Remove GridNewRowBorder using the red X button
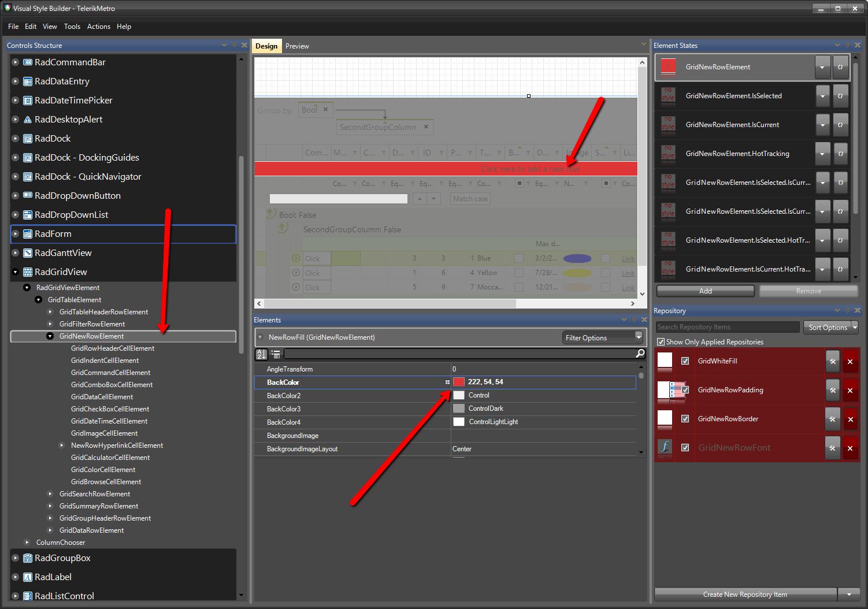This screenshot has width=868, height=609. click(x=850, y=419)
